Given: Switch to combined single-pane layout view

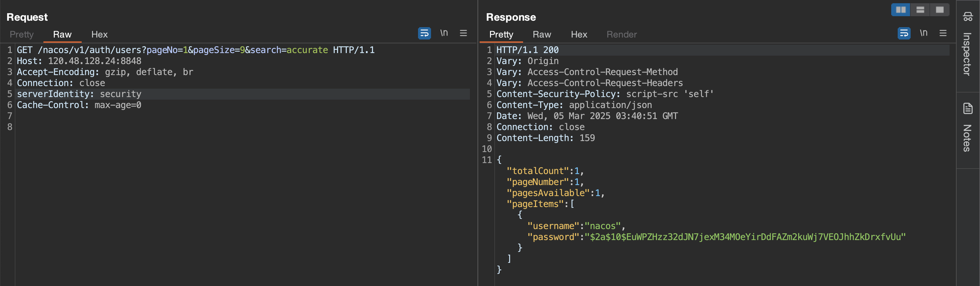Looking at the screenshot, I should pyautogui.click(x=940, y=10).
